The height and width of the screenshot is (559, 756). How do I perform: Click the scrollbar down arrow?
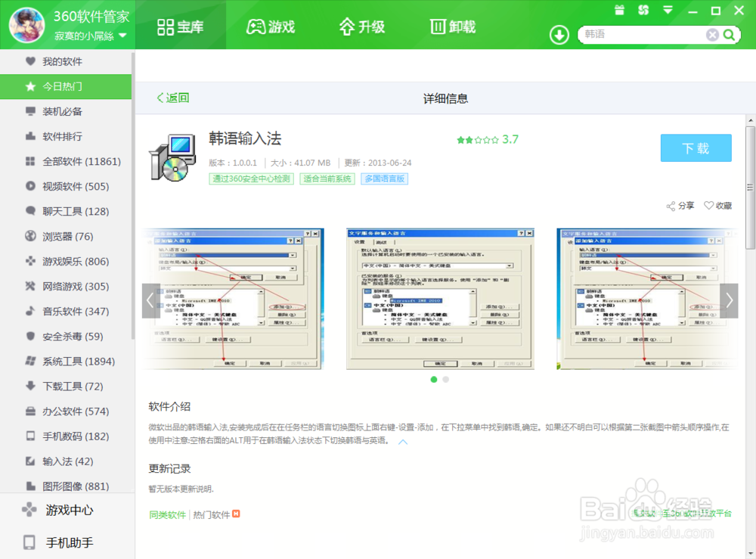click(x=750, y=554)
